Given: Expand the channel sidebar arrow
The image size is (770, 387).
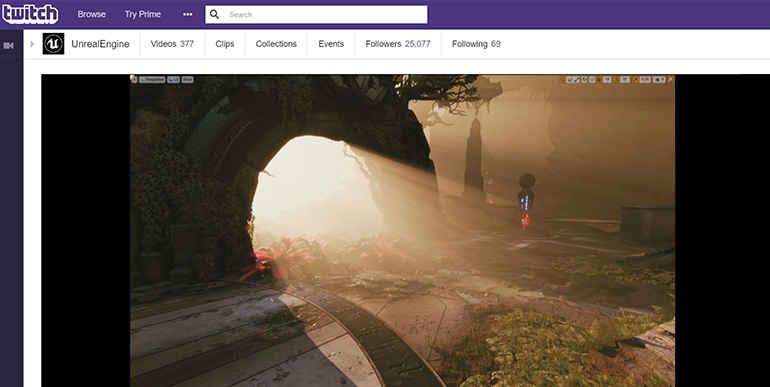Looking at the screenshot, I should pyautogui.click(x=32, y=44).
